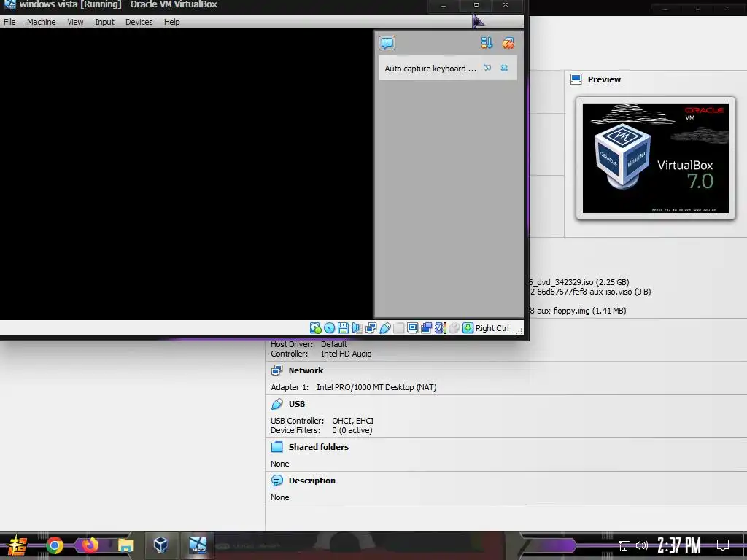Open the Devices menu
This screenshot has height=560, width=747.
coord(139,22)
